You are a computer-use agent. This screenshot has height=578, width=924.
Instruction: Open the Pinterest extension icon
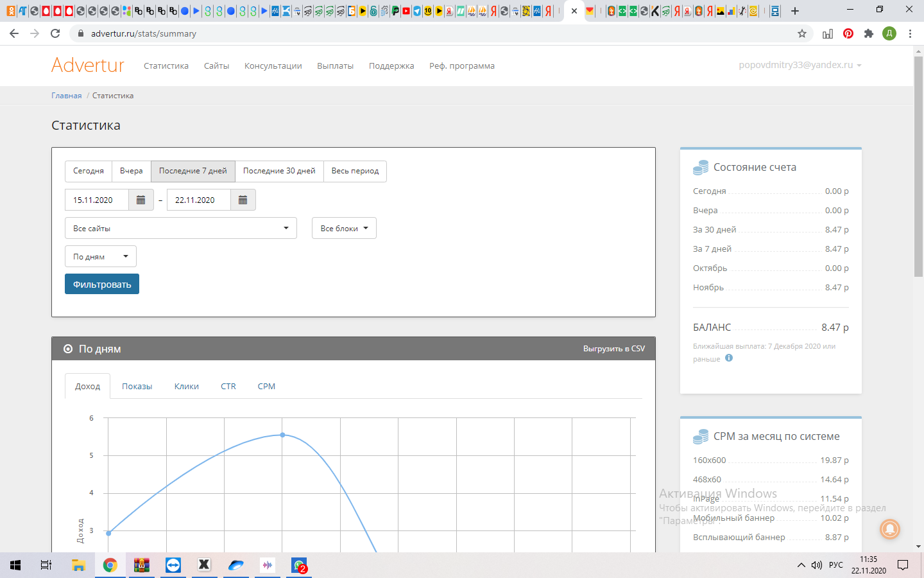point(848,33)
